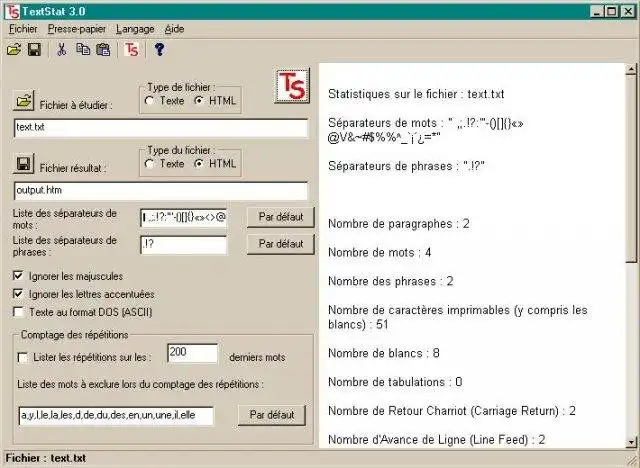Click the Save floppy icon in toolbar
This screenshot has height=468, width=640.
(34, 50)
